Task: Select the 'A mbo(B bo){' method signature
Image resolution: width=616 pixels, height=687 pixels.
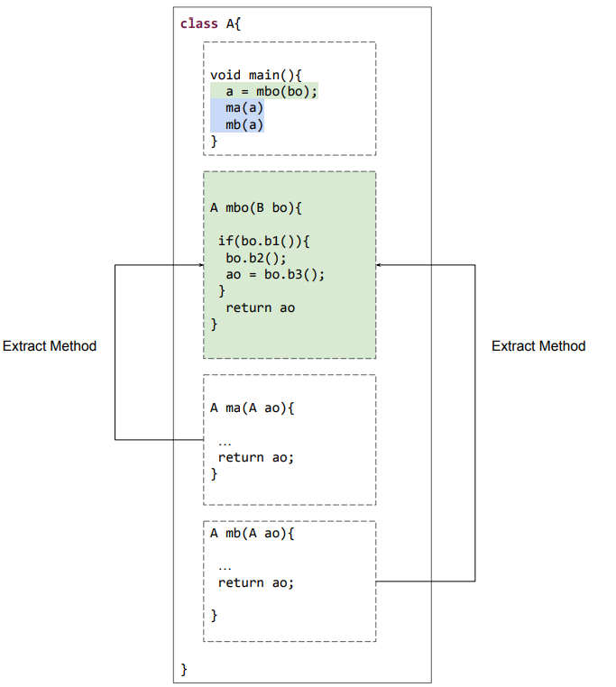Action: point(256,207)
